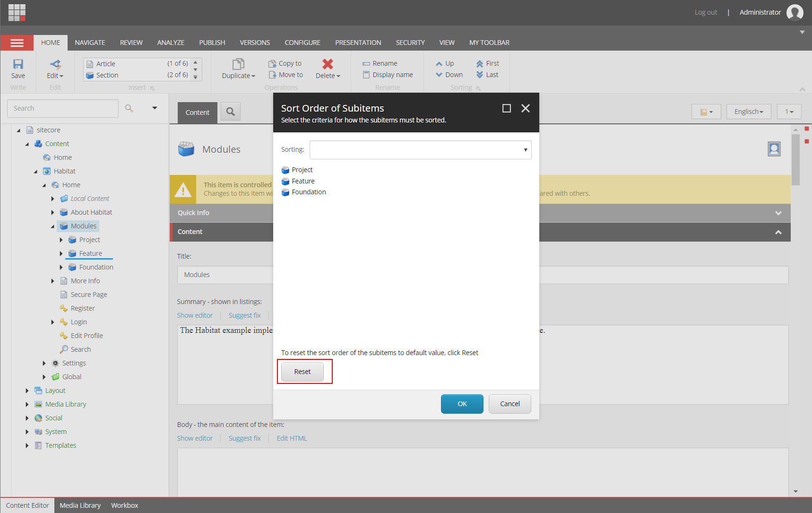The height and width of the screenshot is (513, 812).
Task: Expand the Quick Info section
Action: pos(778,213)
